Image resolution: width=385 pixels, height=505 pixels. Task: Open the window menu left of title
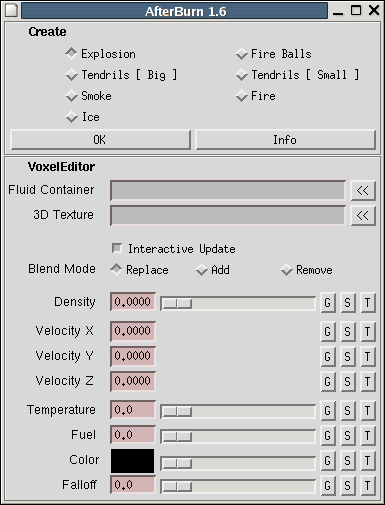(11, 10)
